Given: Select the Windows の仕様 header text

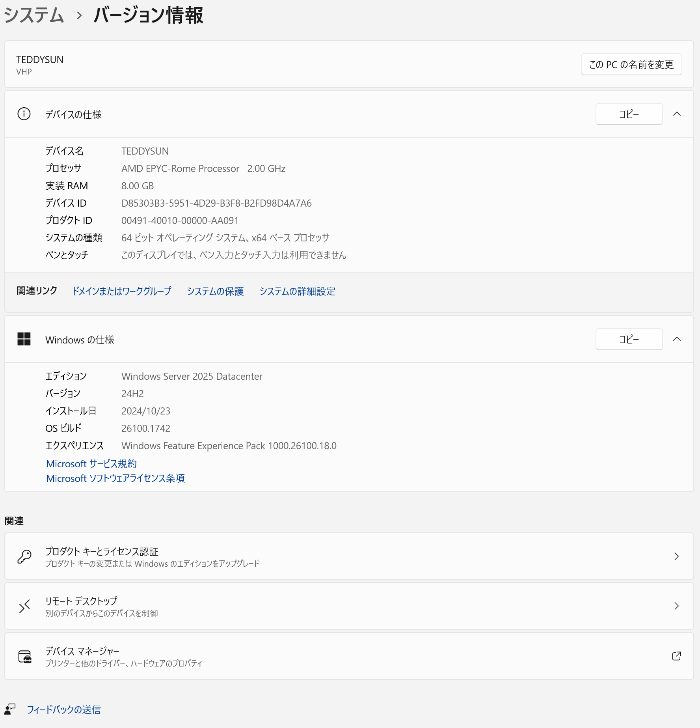Looking at the screenshot, I should [x=80, y=340].
